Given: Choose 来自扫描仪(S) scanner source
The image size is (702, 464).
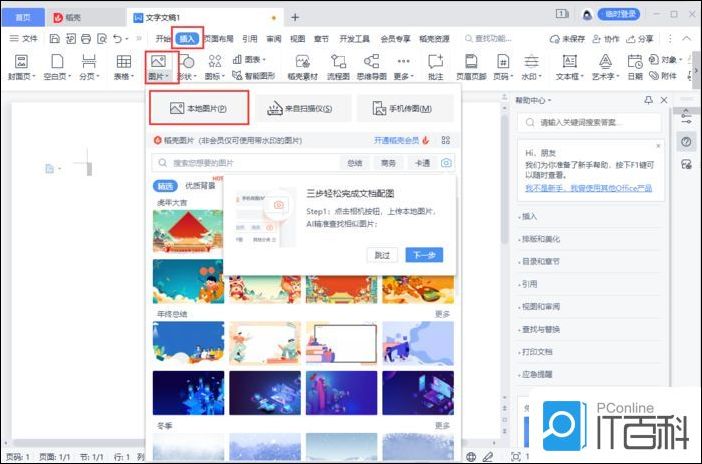Looking at the screenshot, I should tap(303, 108).
